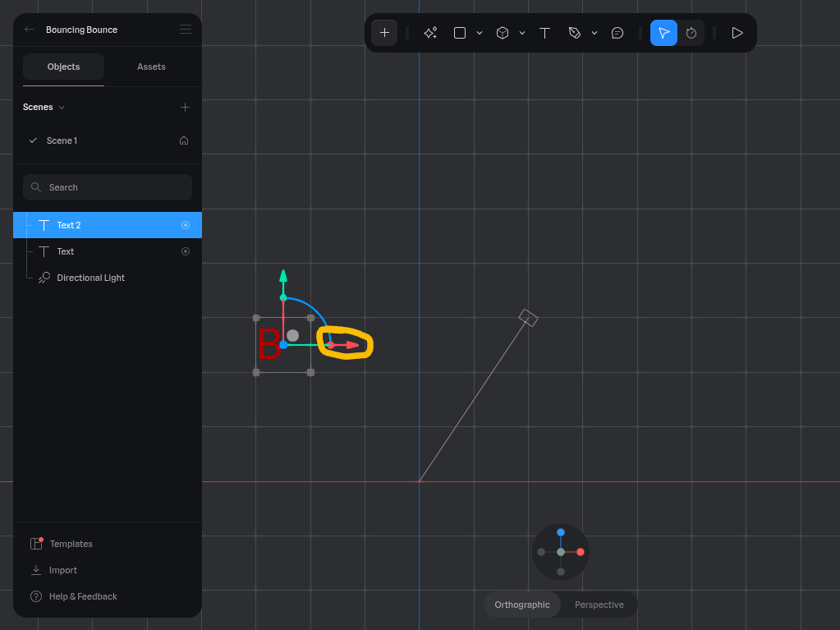Click the blue top axis dot on the view gizmo
The image size is (840, 630).
pyautogui.click(x=560, y=532)
